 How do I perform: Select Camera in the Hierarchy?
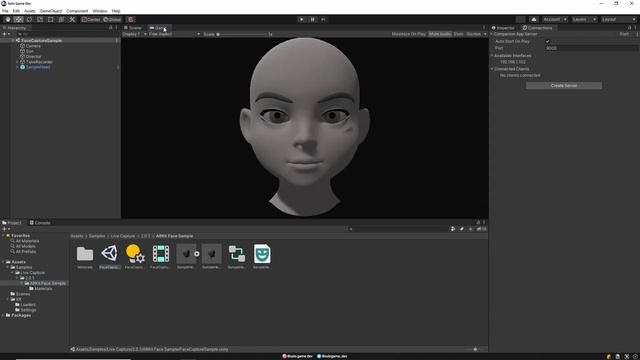(33, 46)
